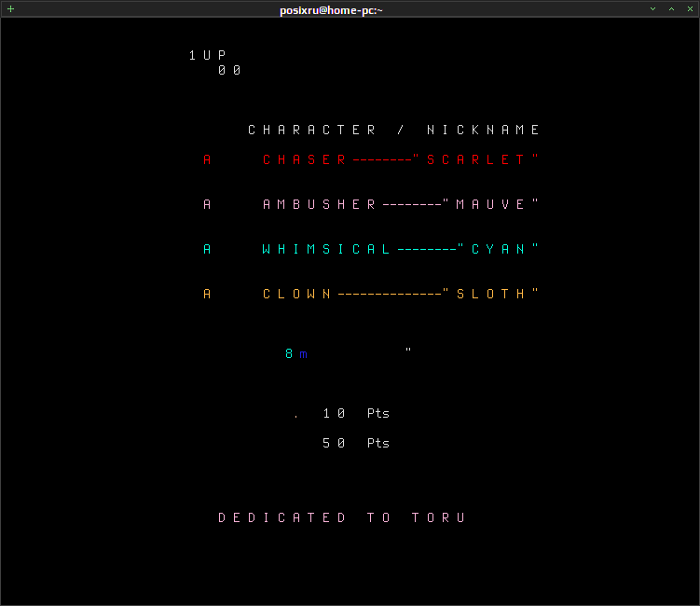Click the cyan ghost A glyph
This screenshot has width=700, height=606.
click(207, 249)
